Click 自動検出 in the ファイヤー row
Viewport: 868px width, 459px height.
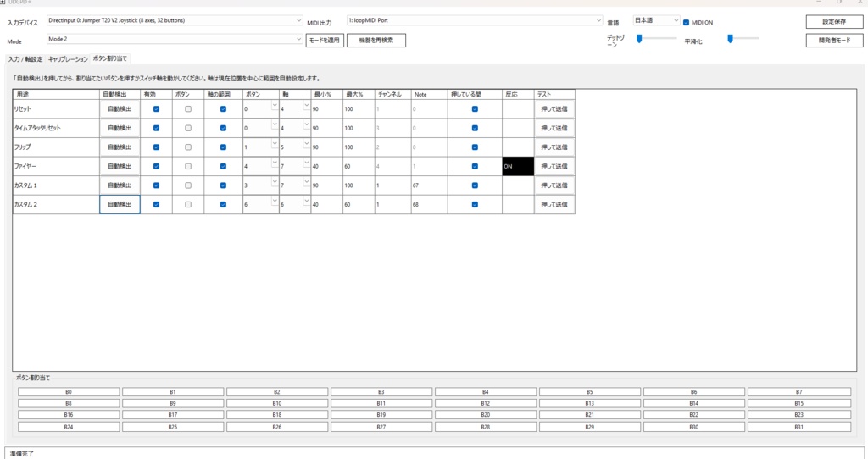(120, 167)
